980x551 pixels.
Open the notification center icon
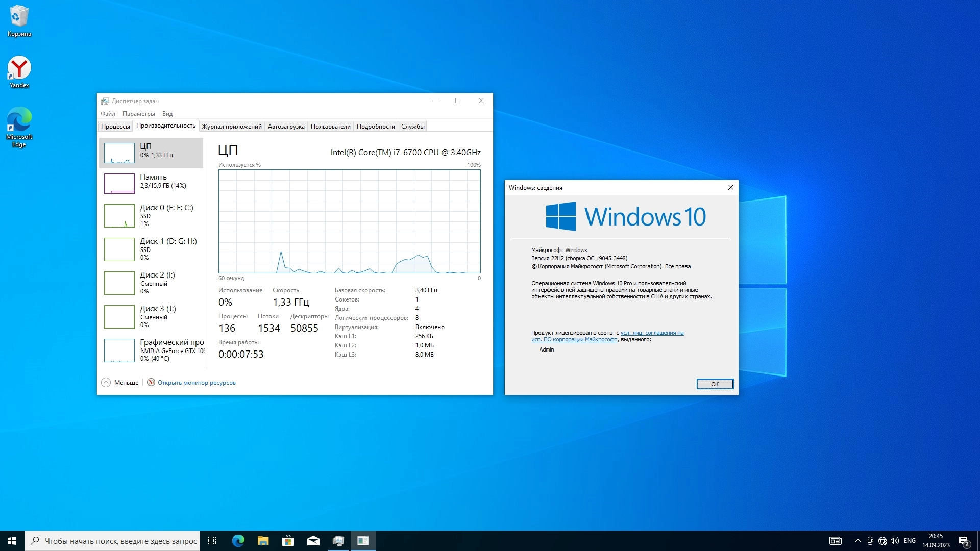[964, 541]
